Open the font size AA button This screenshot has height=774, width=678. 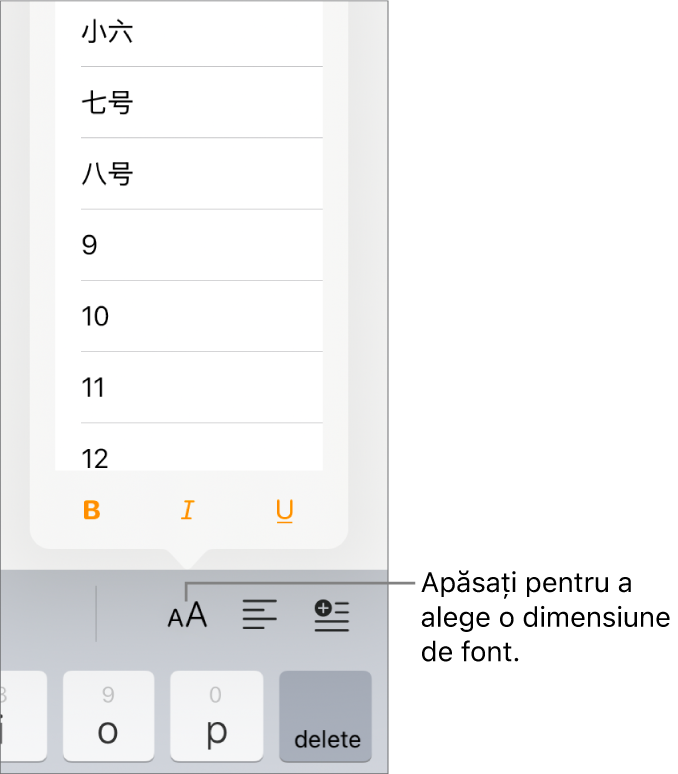coord(187,615)
